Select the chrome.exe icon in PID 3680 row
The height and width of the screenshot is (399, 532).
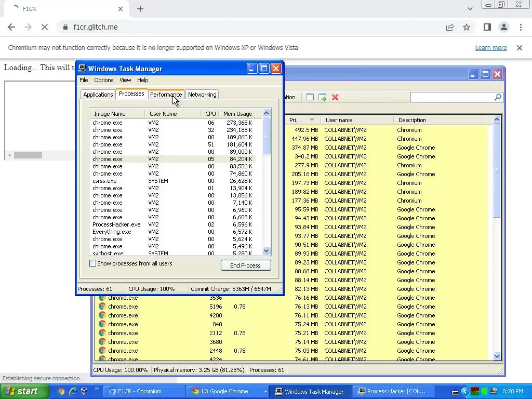pos(102,342)
